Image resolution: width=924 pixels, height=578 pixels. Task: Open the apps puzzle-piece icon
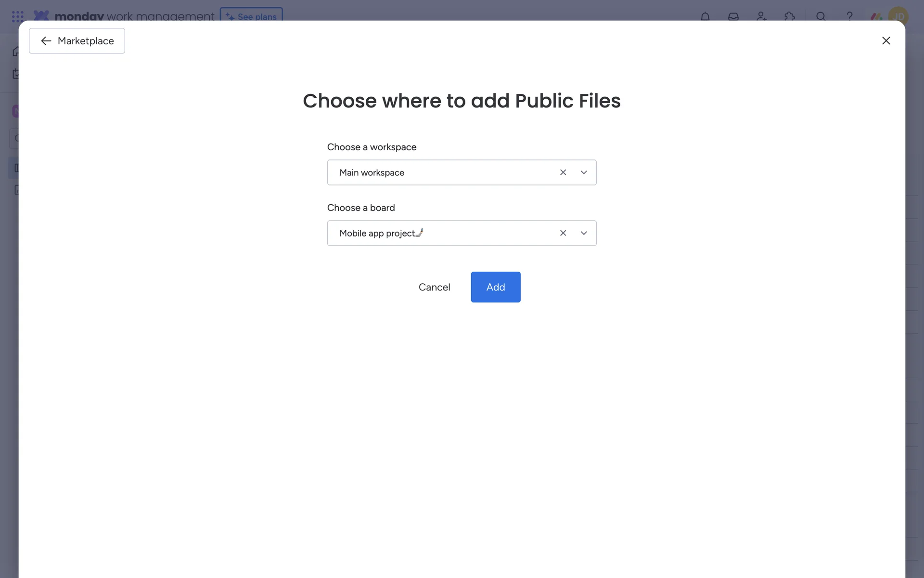click(x=789, y=16)
